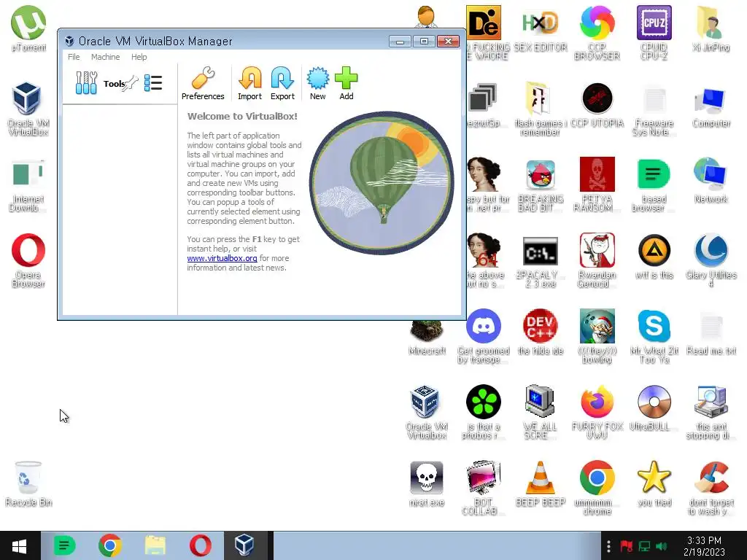Click the Dev C++ 'the hilda ide' icon
Viewport: 747px width, 560px height.
click(x=541, y=332)
